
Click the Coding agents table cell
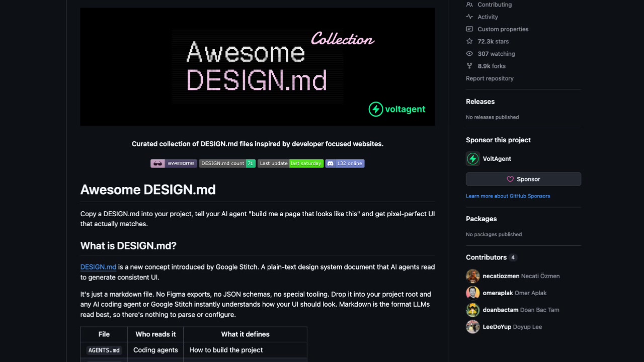[155, 350]
